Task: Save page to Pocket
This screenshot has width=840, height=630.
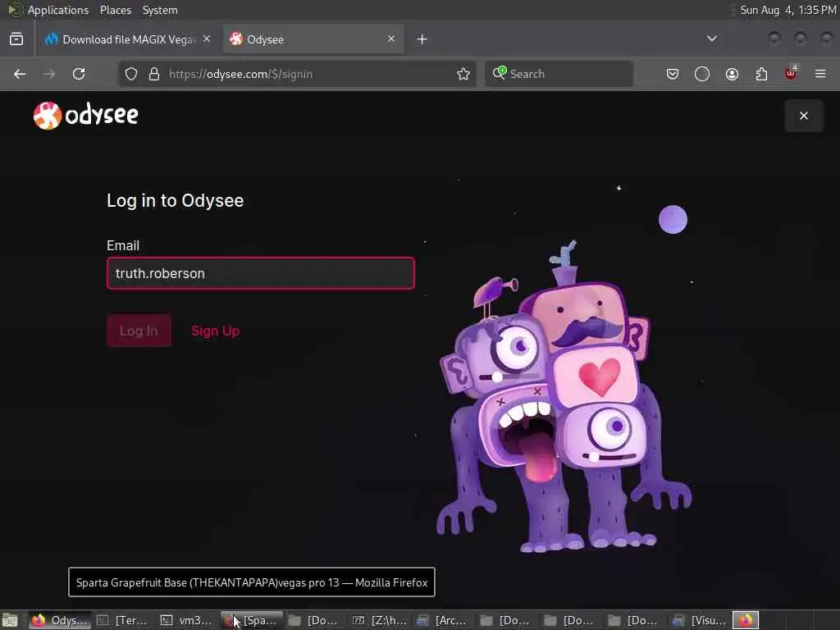Action: 673,74
